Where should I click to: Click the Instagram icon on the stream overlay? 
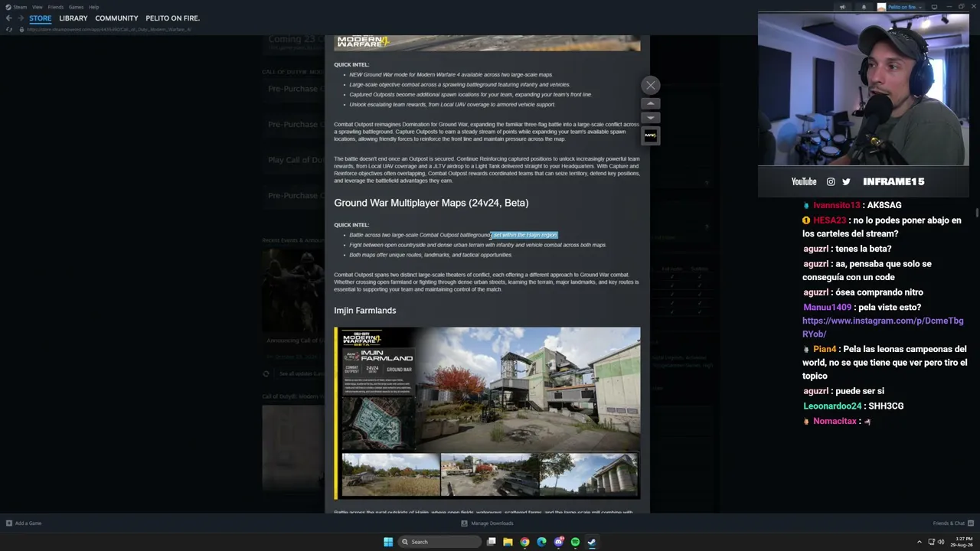(x=831, y=182)
